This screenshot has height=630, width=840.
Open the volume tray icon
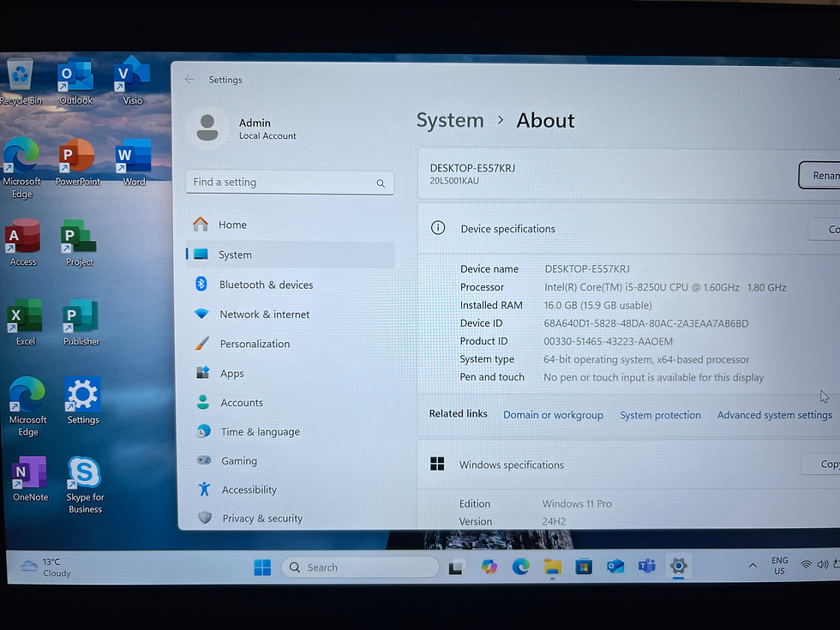[x=822, y=565]
